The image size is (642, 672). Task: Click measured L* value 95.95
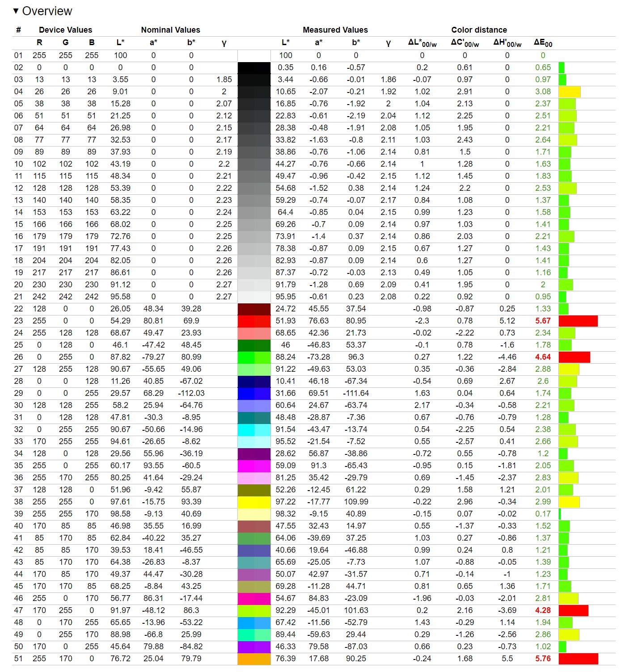pos(286,297)
